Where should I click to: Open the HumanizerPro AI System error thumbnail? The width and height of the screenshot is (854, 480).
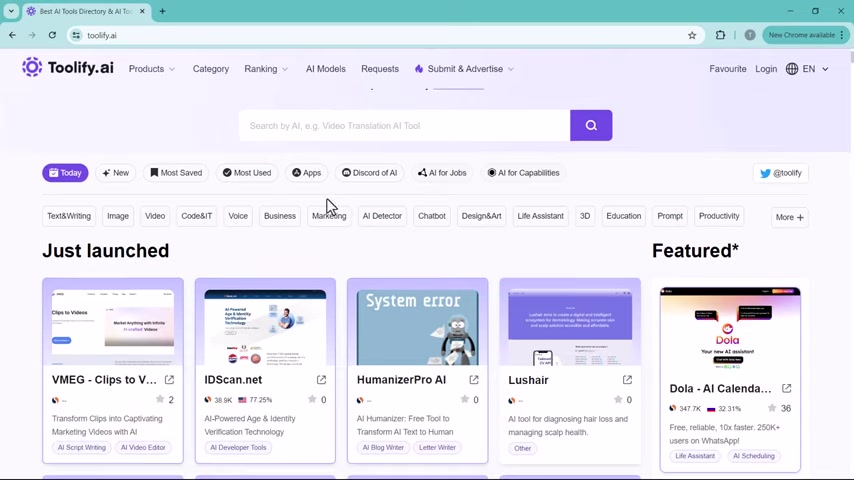coord(418,327)
